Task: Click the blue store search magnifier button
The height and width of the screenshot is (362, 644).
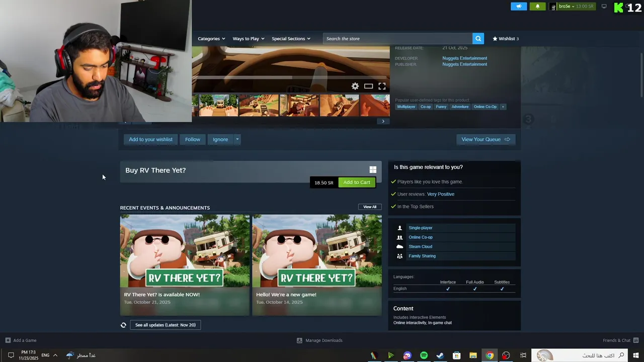Action: [x=478, y=39]
